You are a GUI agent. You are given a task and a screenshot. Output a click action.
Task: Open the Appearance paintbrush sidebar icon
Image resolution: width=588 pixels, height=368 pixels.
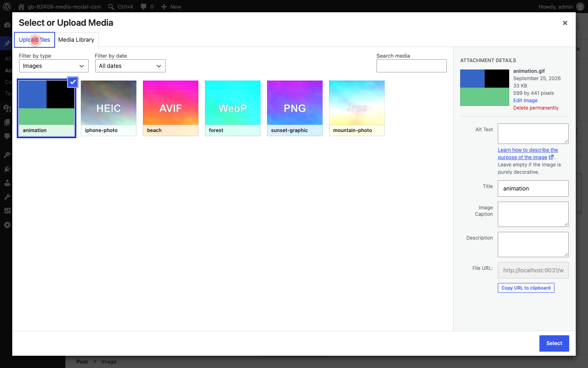7,155
